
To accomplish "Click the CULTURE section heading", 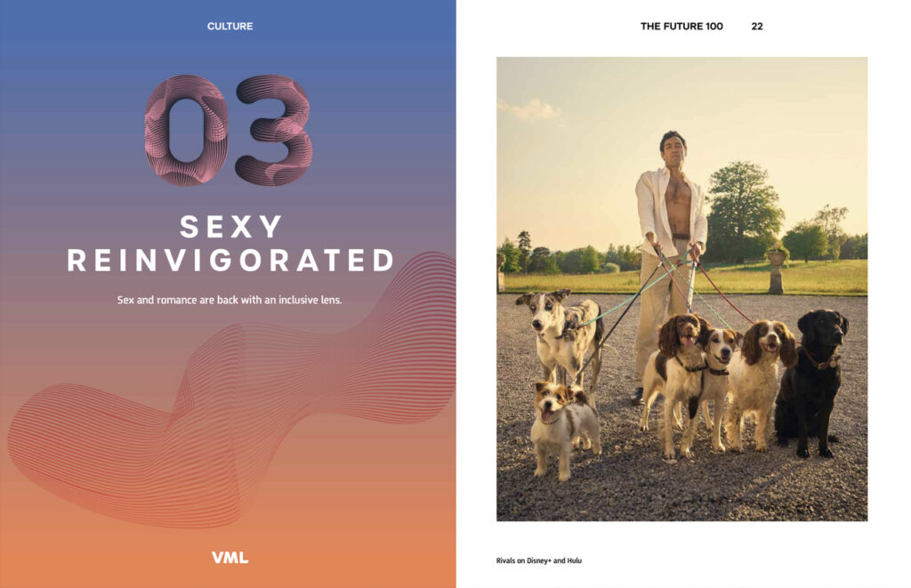I will click(x=230, y=26).
